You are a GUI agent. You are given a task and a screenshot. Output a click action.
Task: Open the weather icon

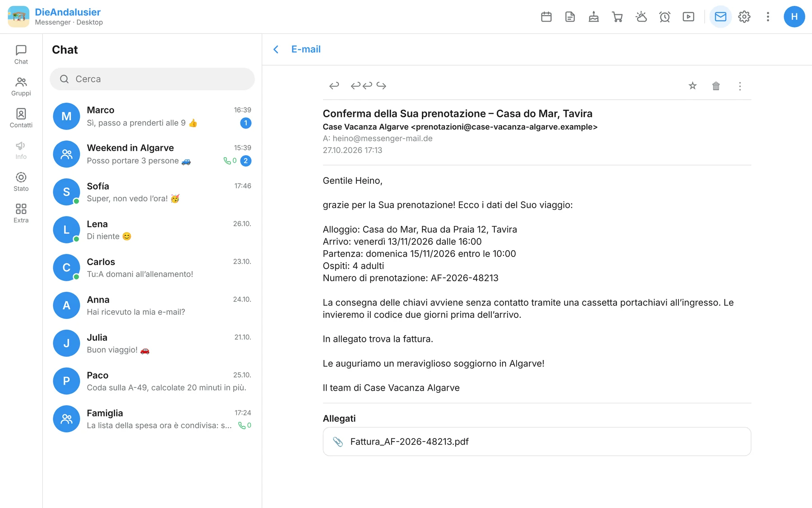pyautogui.click(x=641, y=17)
